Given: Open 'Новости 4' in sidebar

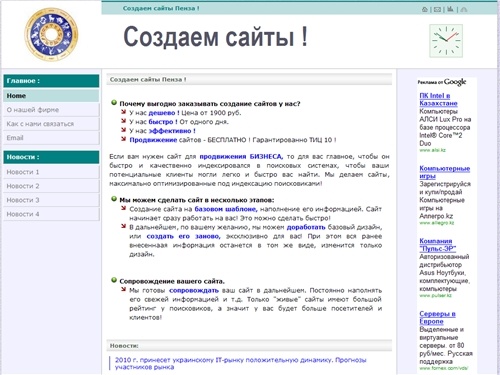Looking at the screenshot, I should point(51,214).
